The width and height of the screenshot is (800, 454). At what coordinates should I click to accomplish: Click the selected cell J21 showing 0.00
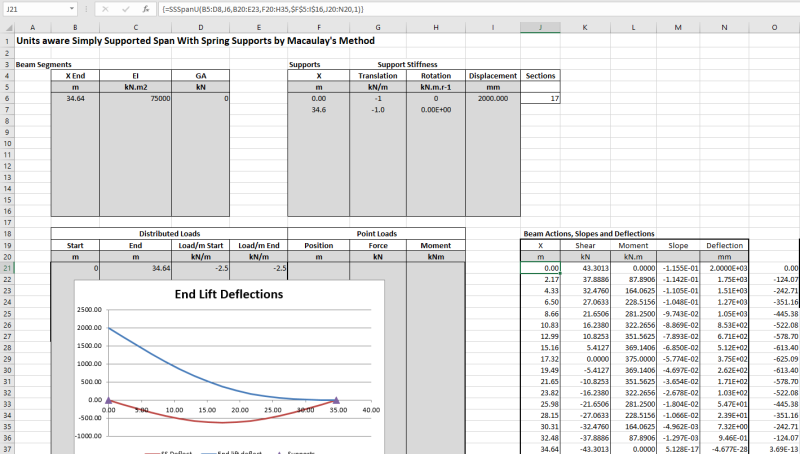coord(540,268)
